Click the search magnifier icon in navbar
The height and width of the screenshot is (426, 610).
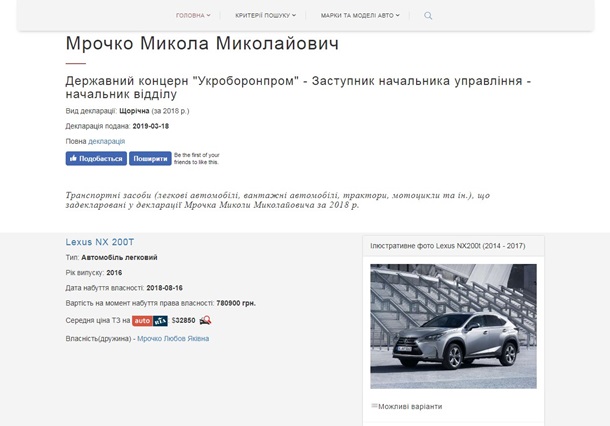tap(428, 16)
